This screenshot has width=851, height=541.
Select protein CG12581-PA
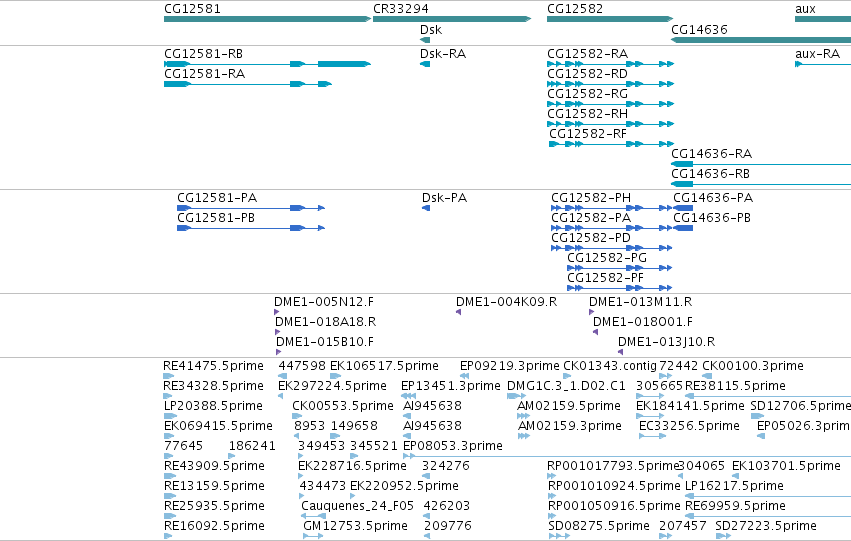click(x=251, y=208)
